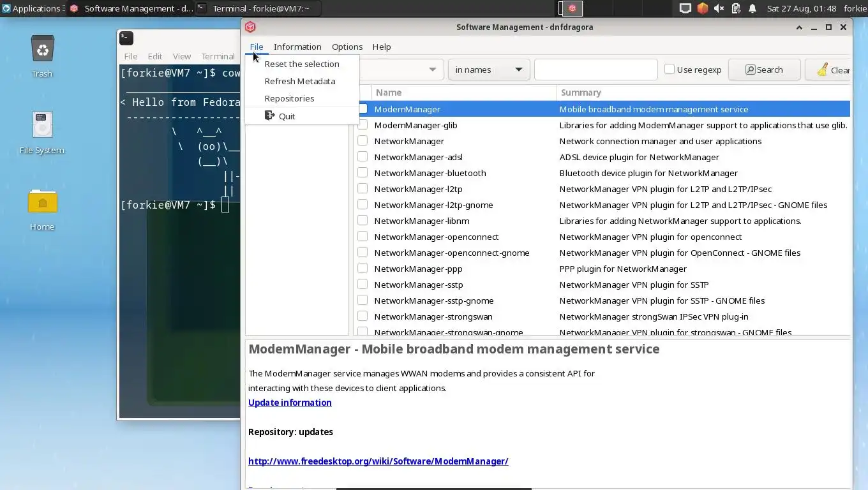868x490 pixels.
Task: Open the Update information link
Action: tap(290, 403)
